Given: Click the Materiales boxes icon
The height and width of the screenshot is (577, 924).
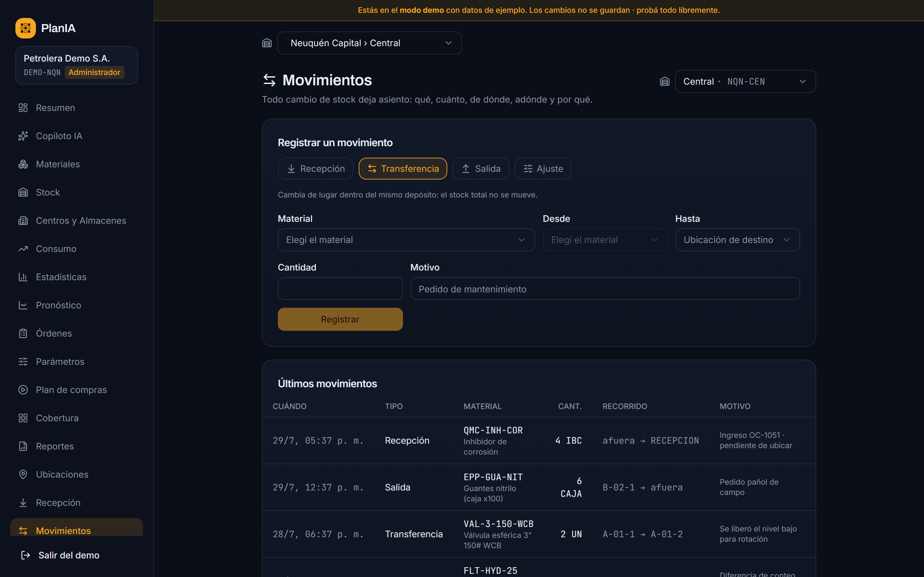Looking at the screenshot, I should (x=23, y=164).
